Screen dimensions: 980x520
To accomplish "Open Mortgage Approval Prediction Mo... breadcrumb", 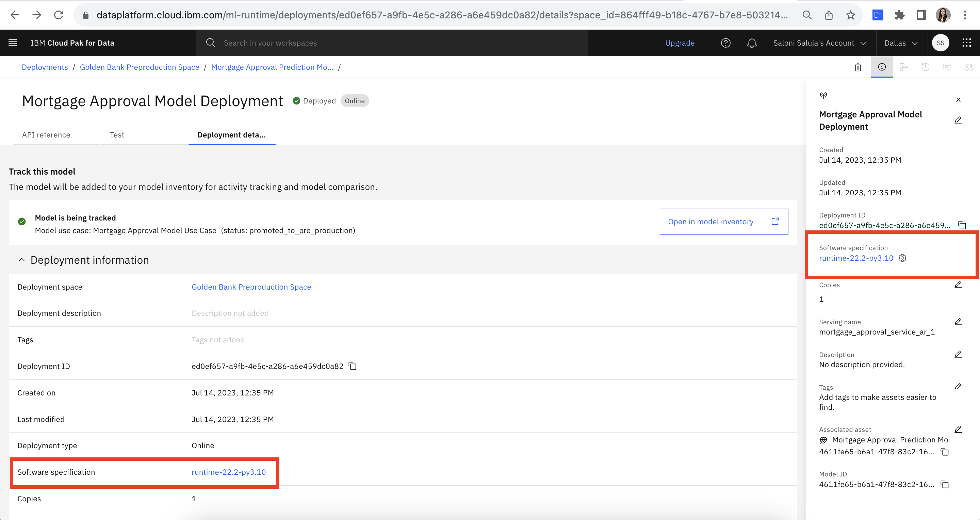I will click(x=272, y=67).
